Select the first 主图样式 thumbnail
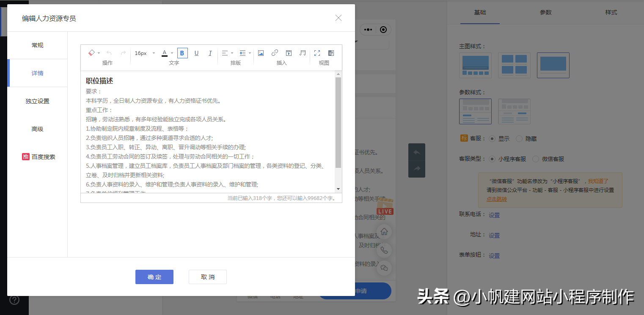The width and height of the screenshot is (644, 315). click(x=475, y=65)
